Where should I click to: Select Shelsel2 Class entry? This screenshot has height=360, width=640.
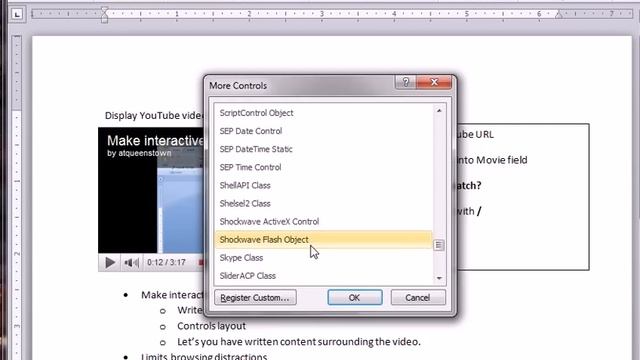point(323,203)
